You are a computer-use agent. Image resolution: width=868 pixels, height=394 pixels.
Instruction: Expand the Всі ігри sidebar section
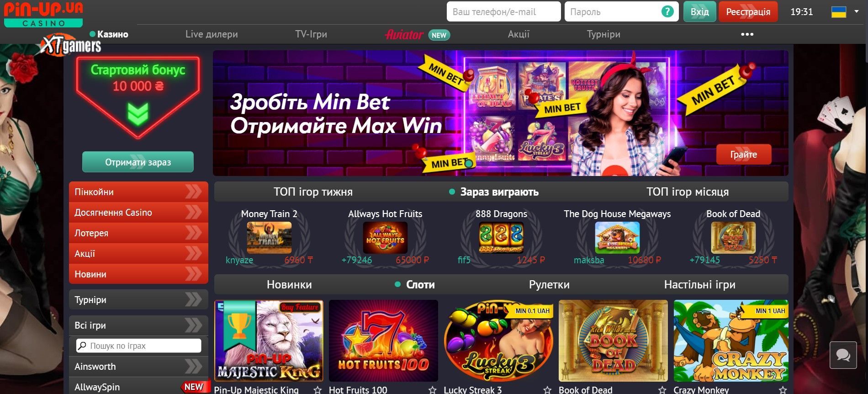click(x=138, y=325)
